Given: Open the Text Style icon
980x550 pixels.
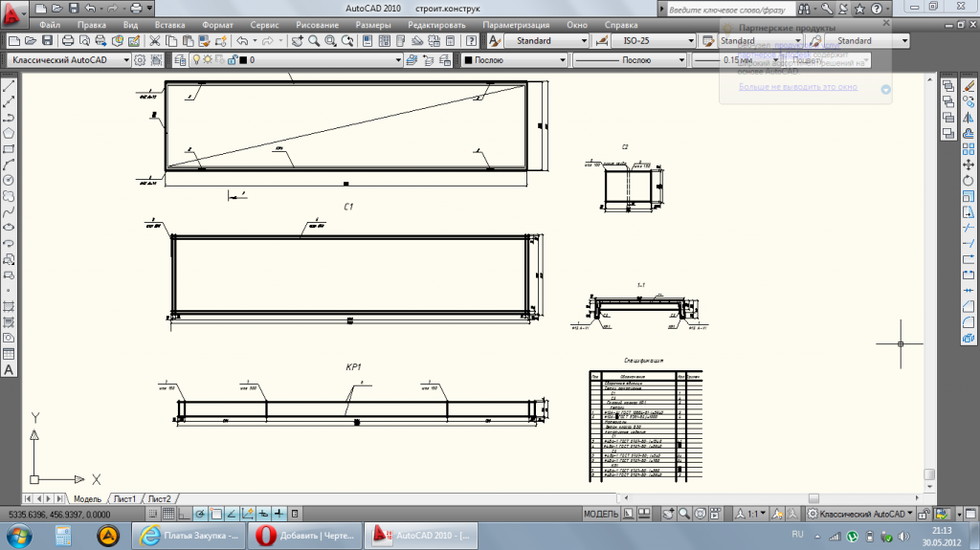Looking at the screenshot, I should click(x=495, y=40).
